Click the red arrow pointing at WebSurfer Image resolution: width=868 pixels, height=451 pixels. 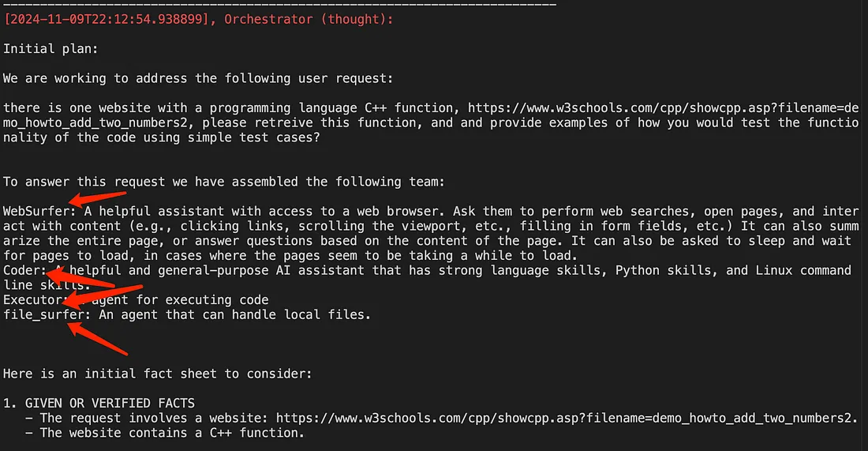(x=97, y=198)
